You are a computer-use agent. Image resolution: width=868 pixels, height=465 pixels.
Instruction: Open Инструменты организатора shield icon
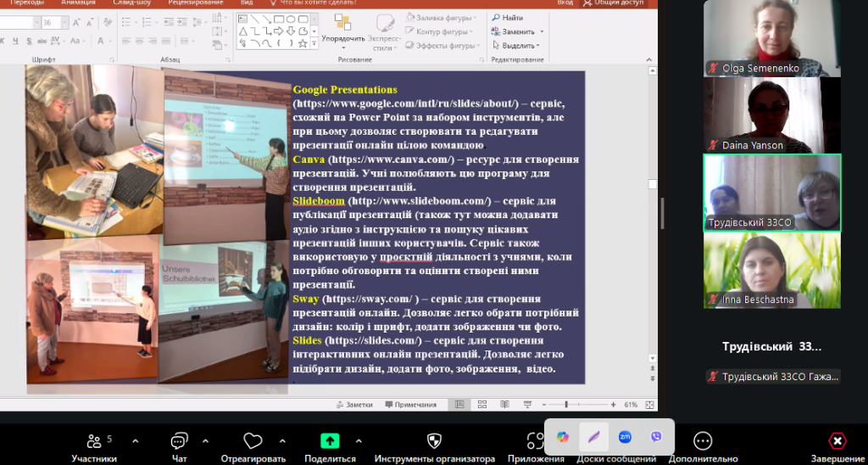click(434, 441)
